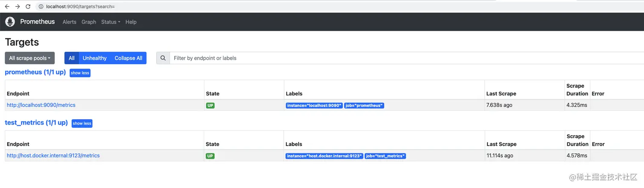Open the Help page

coord(131,22)
